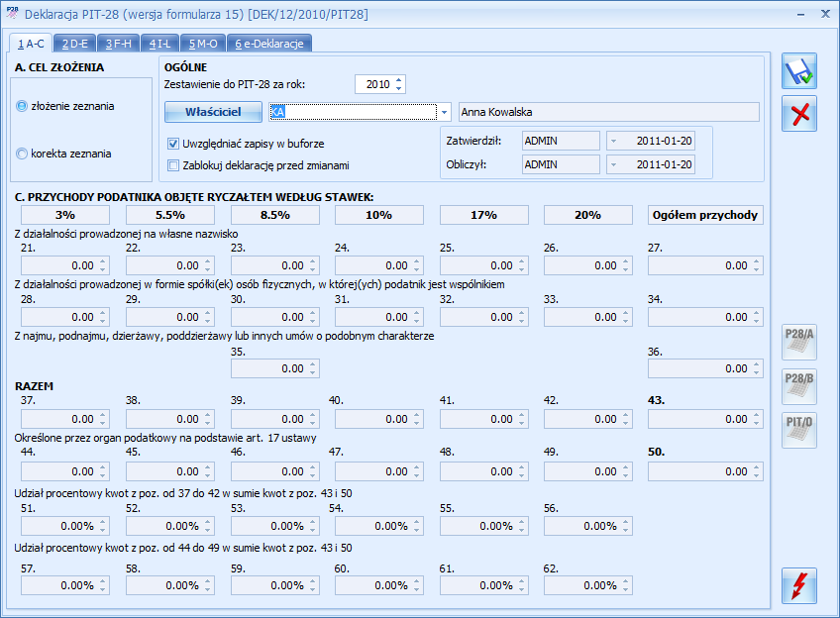
Task: Switch to the 4 I-L tab
Action: 159,44
